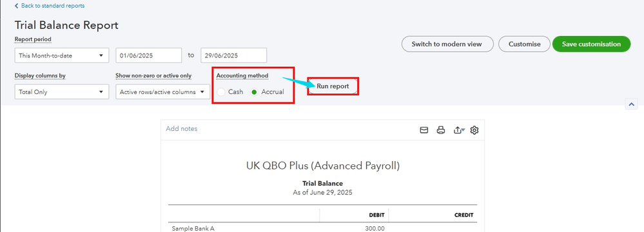The height and width of the screenshot is (232, 644).
Task: Click the As of June 29, 2025 text
Action: 322,192
